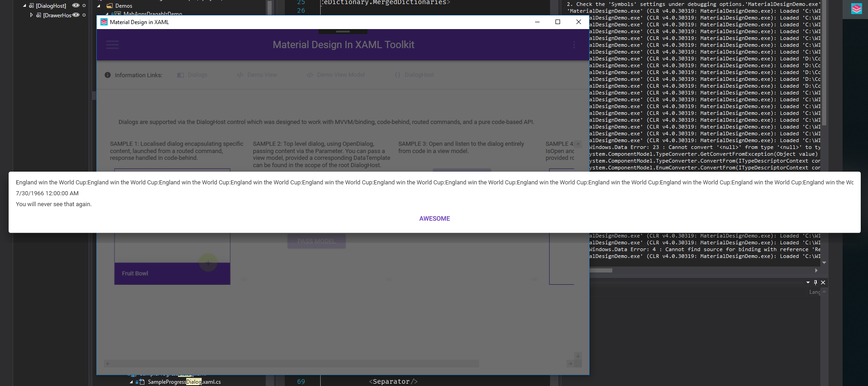Click the info icon beside Information Links
The width and height of the screenshot is (868, 386).
click(x=108, y=75)
